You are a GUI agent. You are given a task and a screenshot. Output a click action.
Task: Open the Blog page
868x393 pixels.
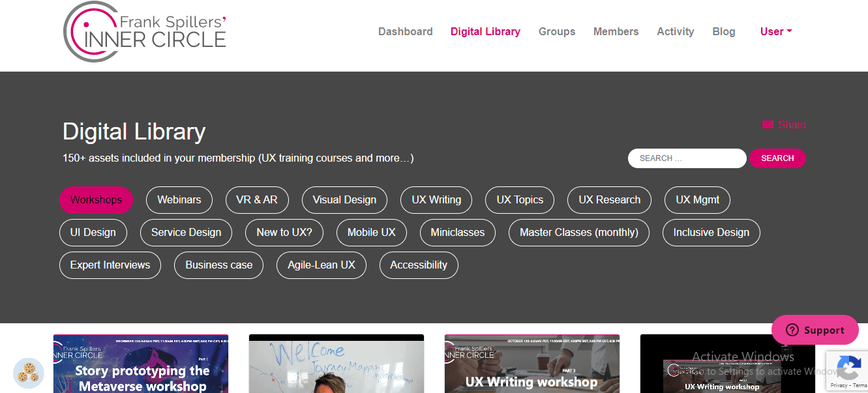pos(724,31)
